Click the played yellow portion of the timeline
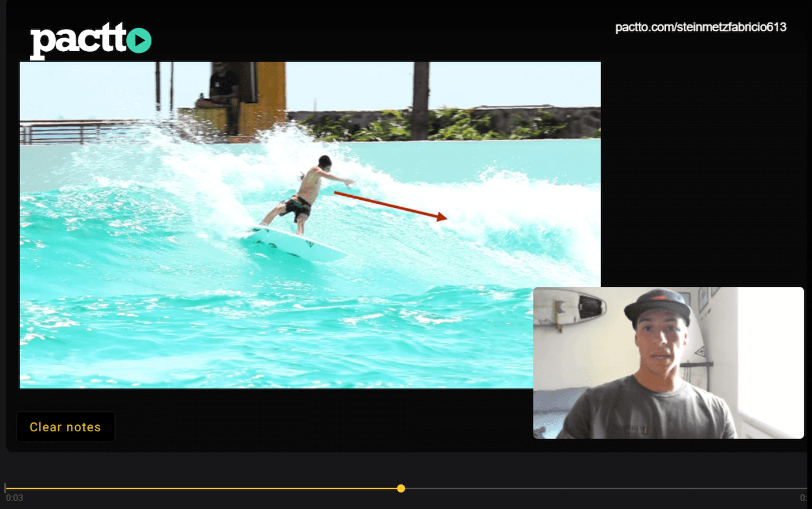The height and width of the screenshot is (509, 812). point(202,488)
